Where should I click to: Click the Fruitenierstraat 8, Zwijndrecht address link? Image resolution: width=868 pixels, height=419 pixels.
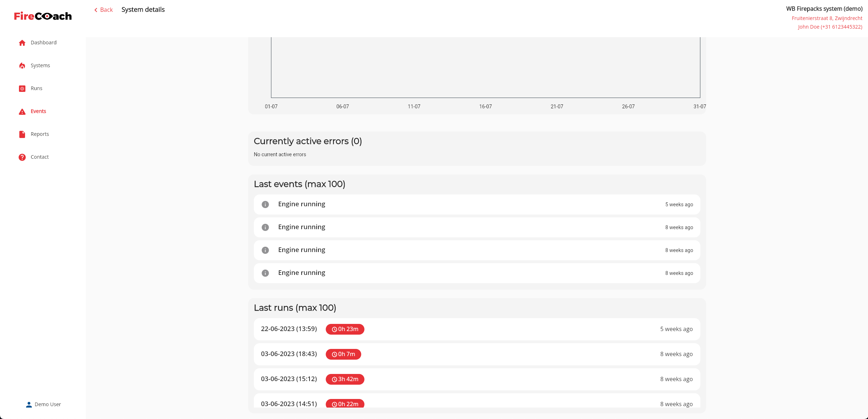[827, 18]
